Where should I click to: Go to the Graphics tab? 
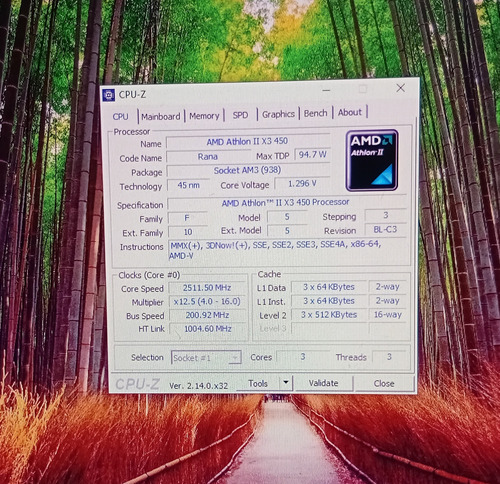click(x=278, y=114)
